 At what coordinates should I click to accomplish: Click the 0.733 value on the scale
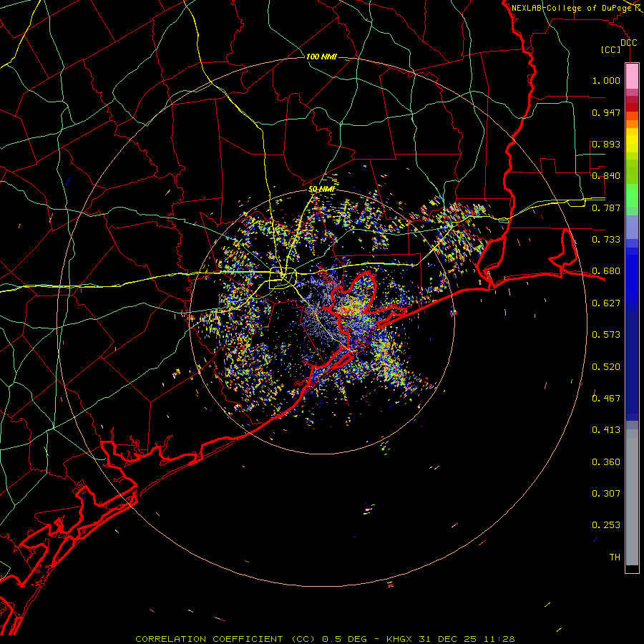point(606,240)
